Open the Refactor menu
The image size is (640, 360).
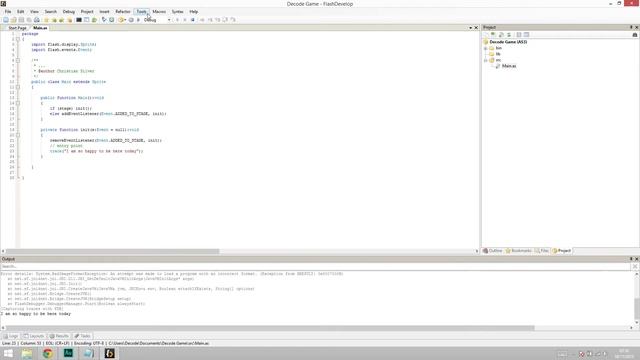point(122,11)
